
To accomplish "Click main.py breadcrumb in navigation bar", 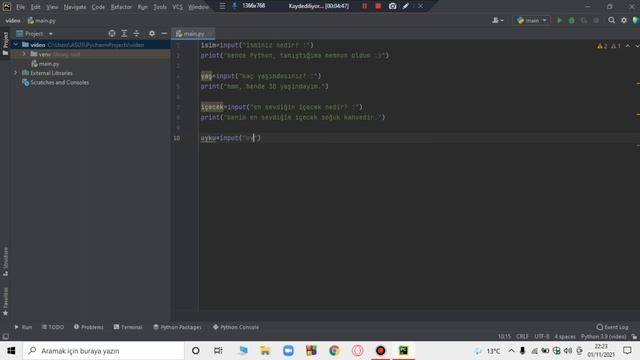I will tap(42, 20).
